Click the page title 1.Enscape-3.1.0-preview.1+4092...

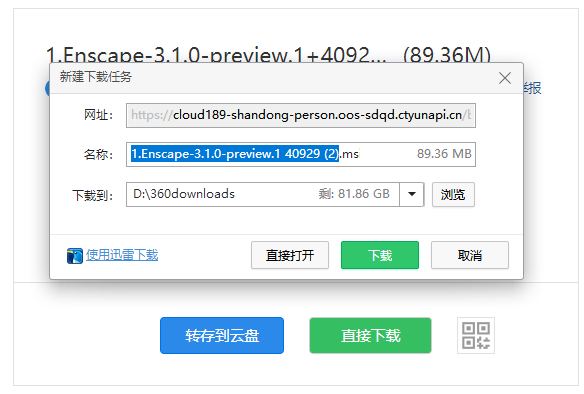(x=216, y=55)
